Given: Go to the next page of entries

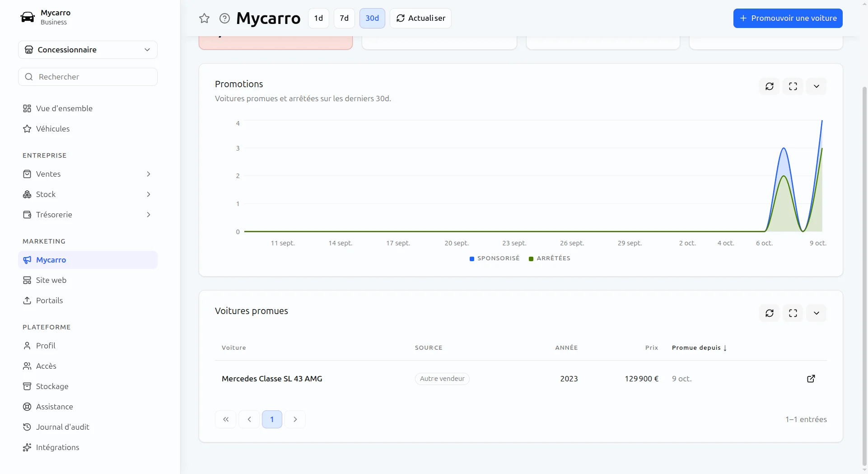Looking at the screenshot, I should tap(295, 419).
